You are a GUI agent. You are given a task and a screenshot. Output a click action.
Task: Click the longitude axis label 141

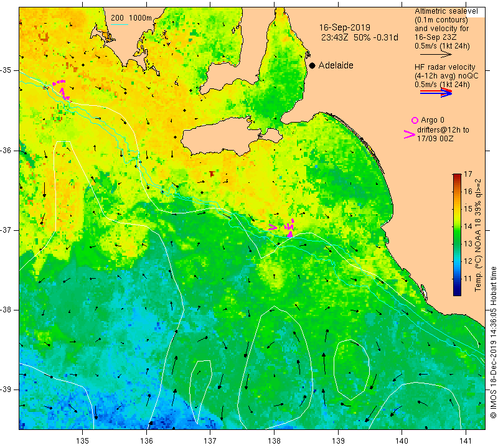tap(466, 441)
